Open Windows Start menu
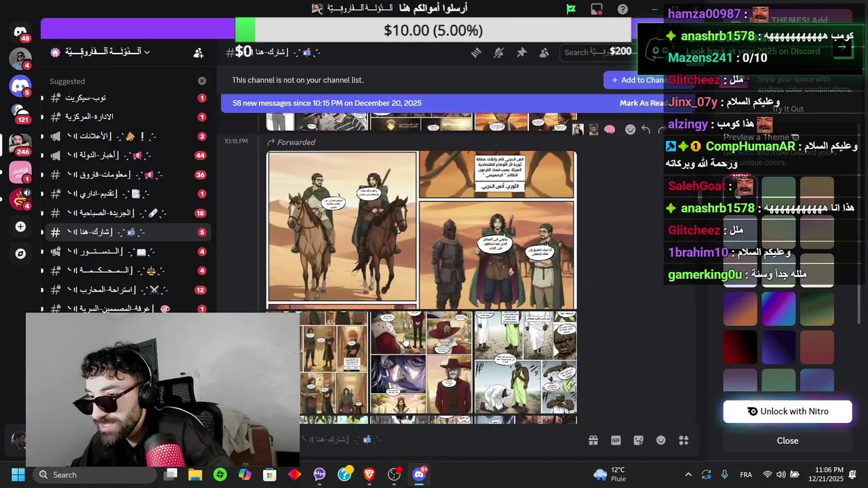Viewport: 868px width, 488px height. tap(18, 474)
